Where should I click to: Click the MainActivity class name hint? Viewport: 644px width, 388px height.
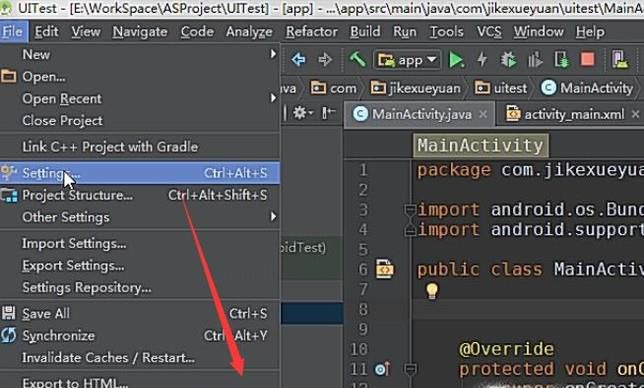480,145
